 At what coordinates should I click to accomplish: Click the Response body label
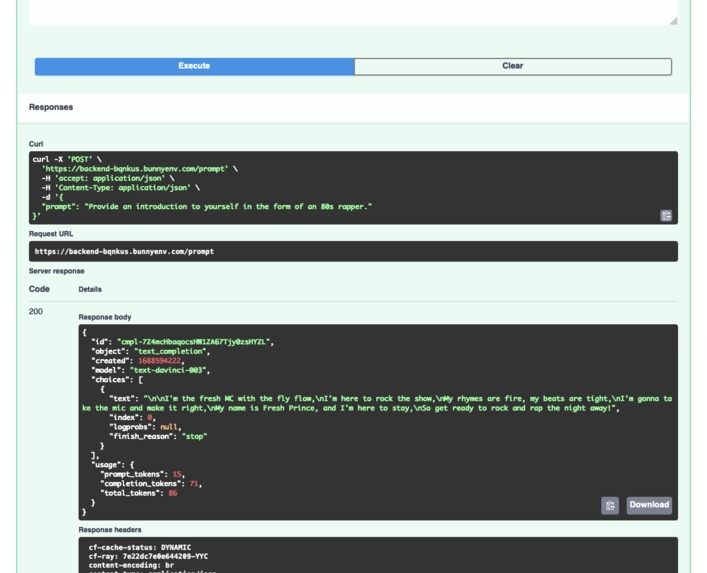click(x=105, y=317)
